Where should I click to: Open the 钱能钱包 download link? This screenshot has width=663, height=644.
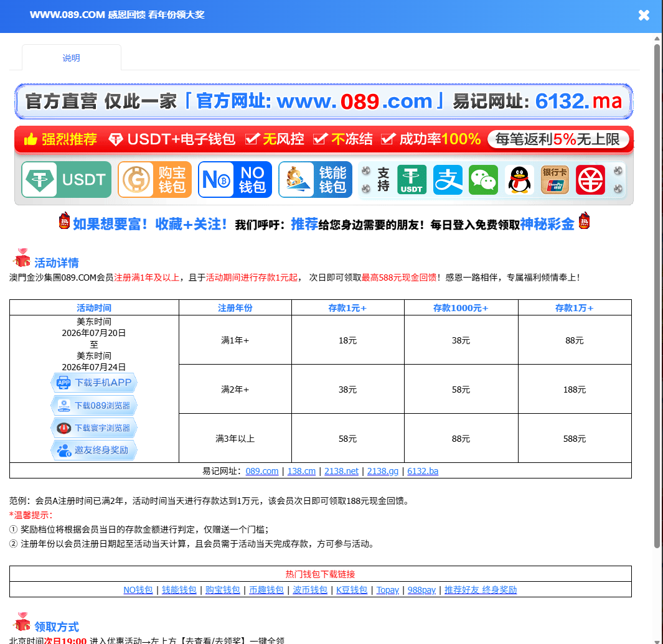tap(179, 590)
